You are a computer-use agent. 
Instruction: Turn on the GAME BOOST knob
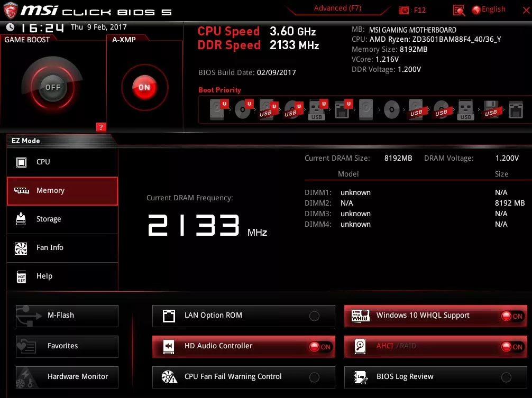52,87
